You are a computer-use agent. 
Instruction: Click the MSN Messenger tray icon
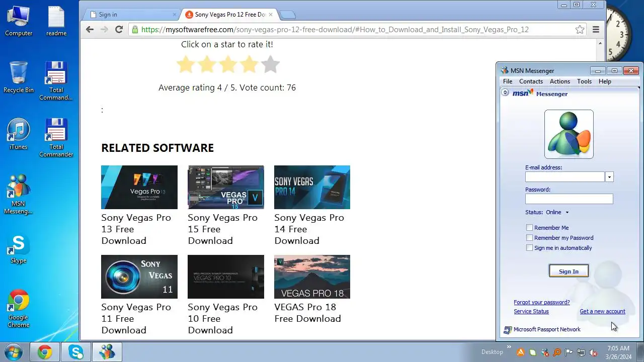point(545,352)
